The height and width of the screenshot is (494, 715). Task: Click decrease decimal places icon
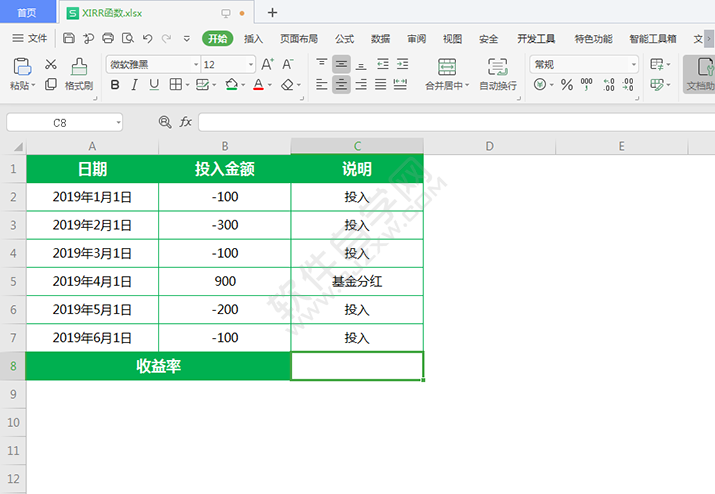[628, 84]
